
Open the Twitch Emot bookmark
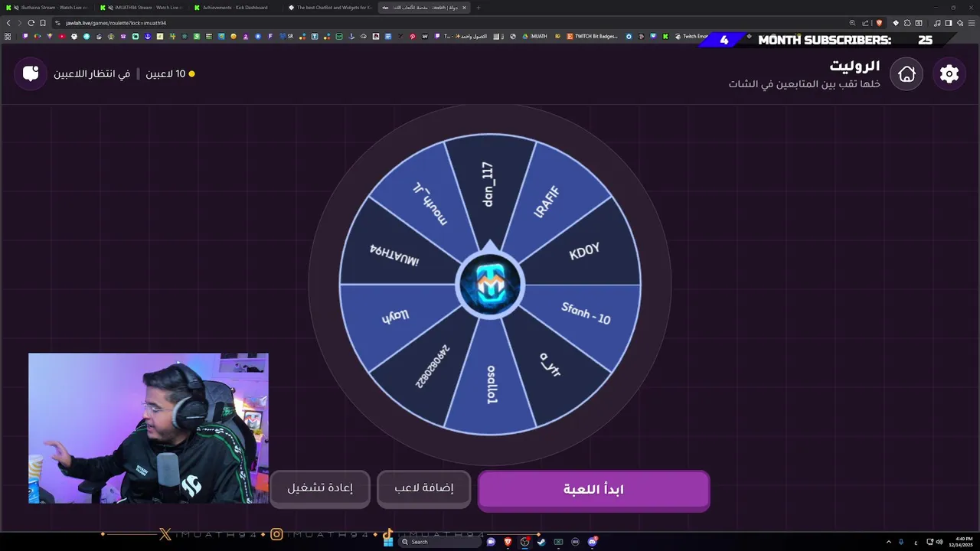[691, 36]
